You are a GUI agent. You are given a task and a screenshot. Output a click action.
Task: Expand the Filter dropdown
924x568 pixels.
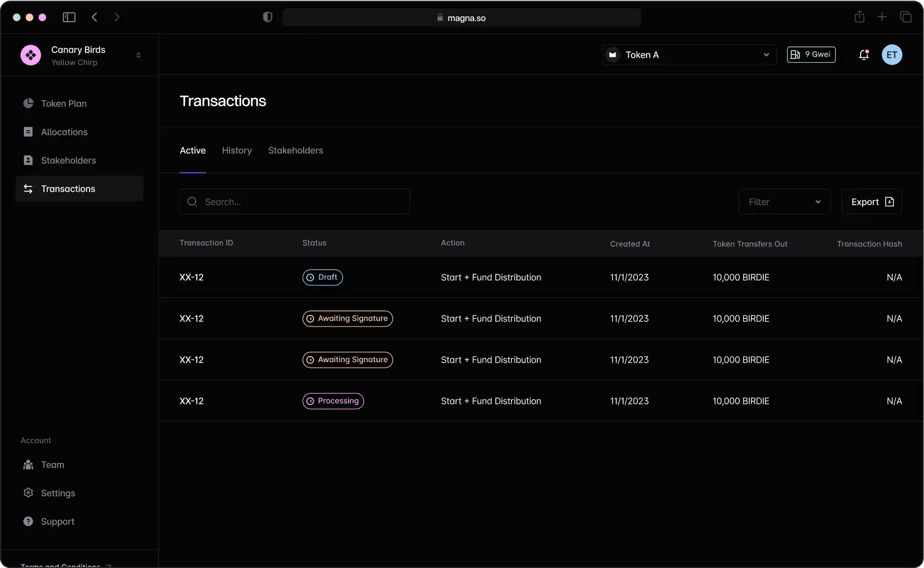click(x=785, y=202)
